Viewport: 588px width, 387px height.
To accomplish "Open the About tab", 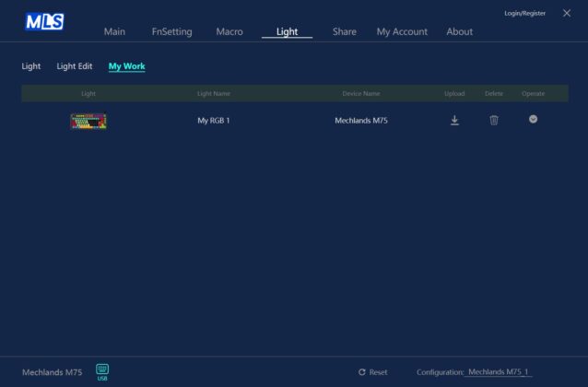I will tap(459, 31).
